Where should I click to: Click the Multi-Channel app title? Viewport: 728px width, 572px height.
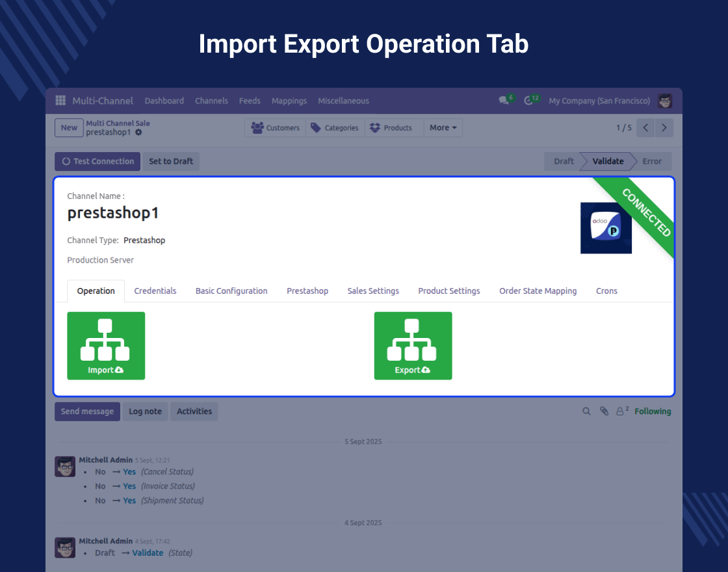[103, 101]
